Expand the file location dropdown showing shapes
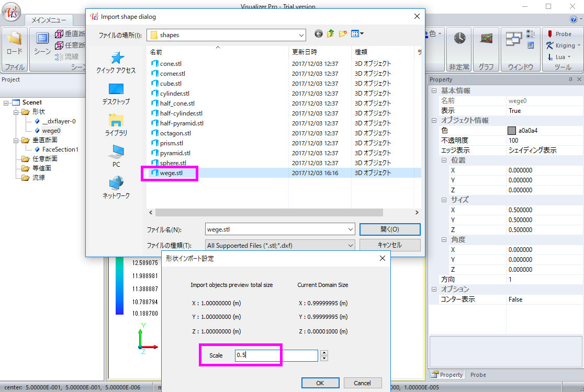 pos(301,35)
